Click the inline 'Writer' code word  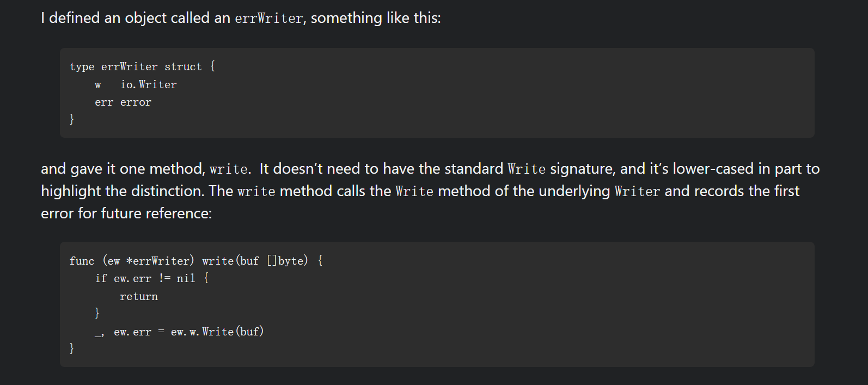(637, 192)
